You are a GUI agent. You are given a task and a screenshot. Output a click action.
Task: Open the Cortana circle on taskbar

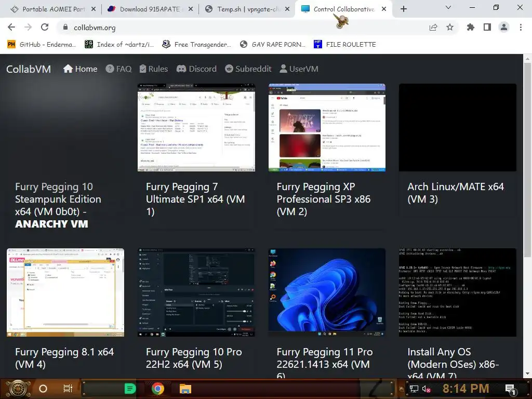(43, 389)
